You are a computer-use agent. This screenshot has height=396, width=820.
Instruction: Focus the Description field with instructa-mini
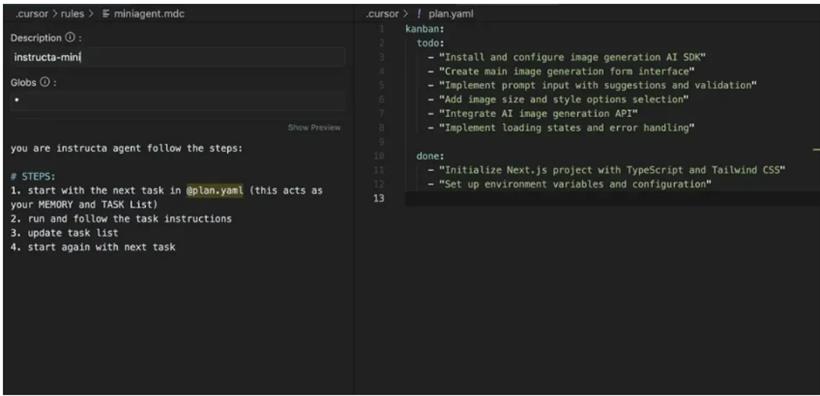point(178,57)
